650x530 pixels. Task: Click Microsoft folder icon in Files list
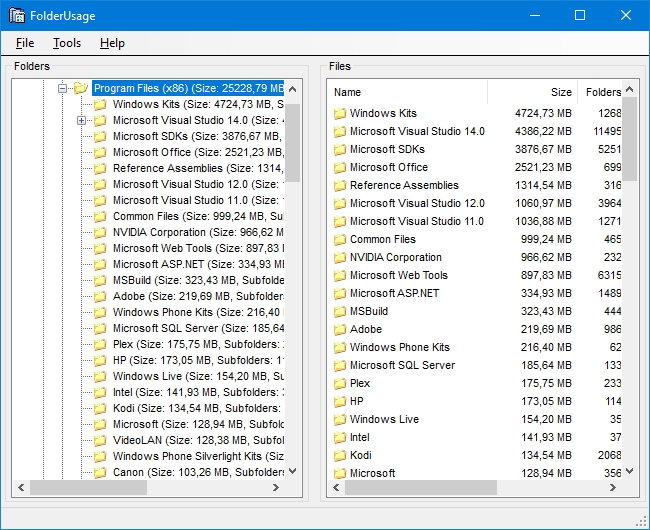[340, 473]
